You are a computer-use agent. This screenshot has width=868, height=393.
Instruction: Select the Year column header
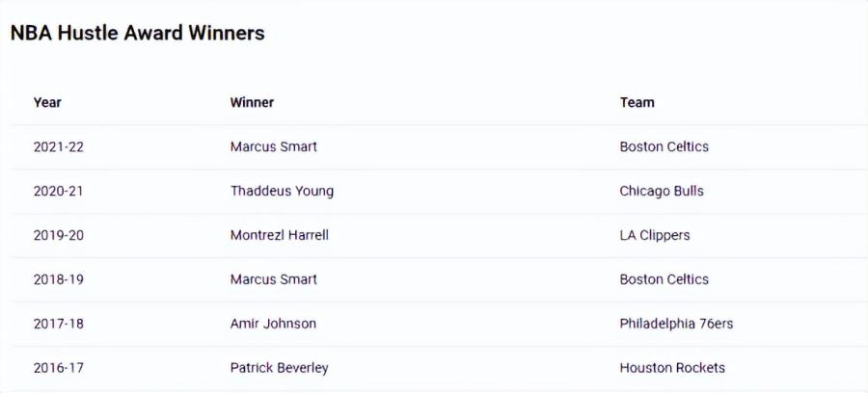point(47,102)
